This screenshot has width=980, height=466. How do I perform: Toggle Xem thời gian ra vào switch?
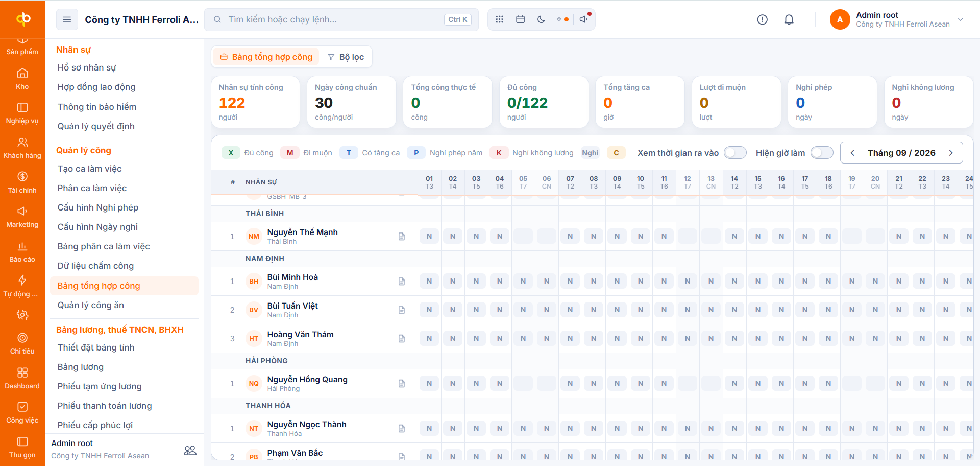click(x=735, y=153)
